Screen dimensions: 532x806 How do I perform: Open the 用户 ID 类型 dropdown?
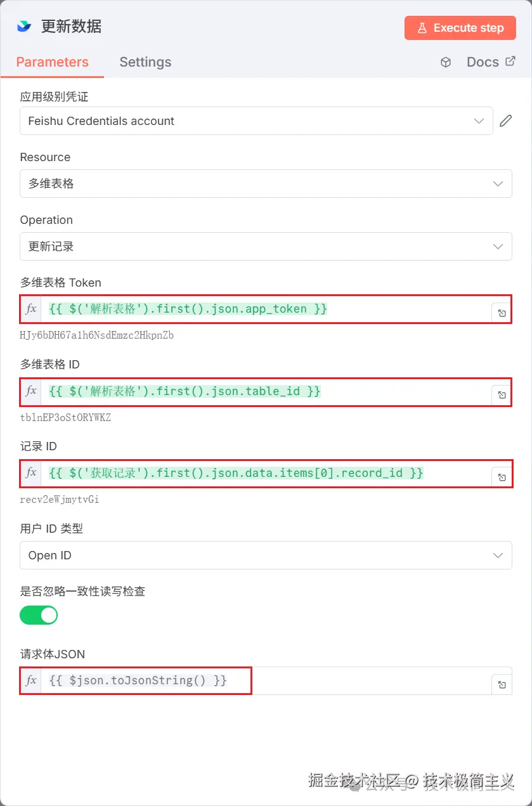(266, 554)
